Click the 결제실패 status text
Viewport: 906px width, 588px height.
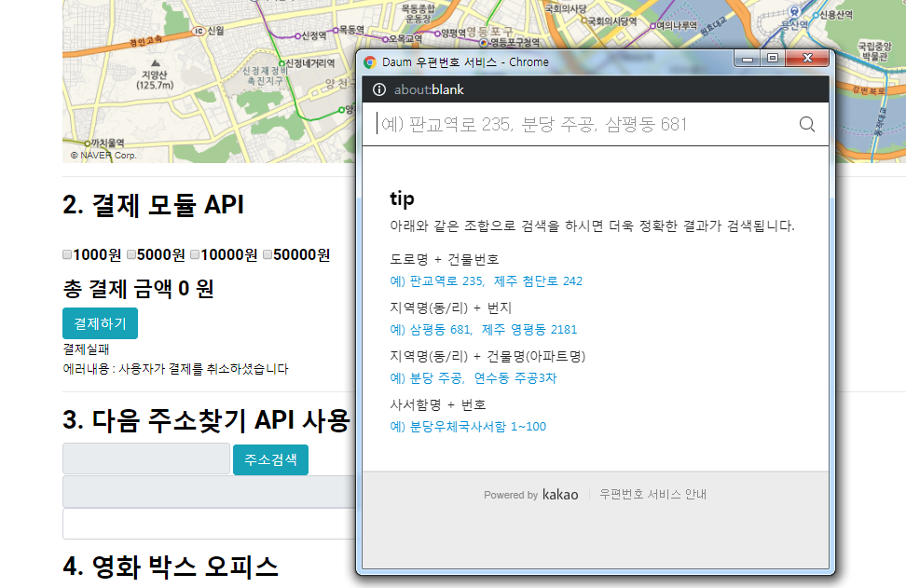coord(86,349)
